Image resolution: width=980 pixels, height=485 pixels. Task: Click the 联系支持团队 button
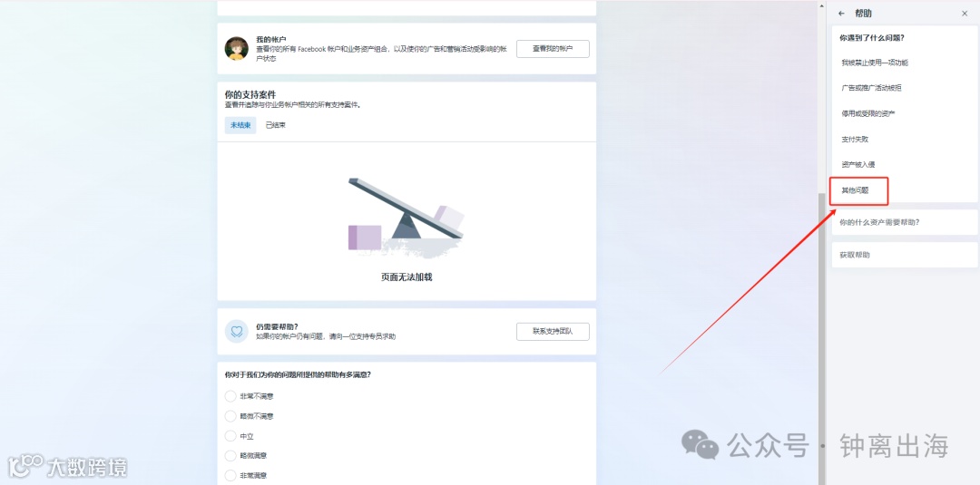click(x=553, y=332)
